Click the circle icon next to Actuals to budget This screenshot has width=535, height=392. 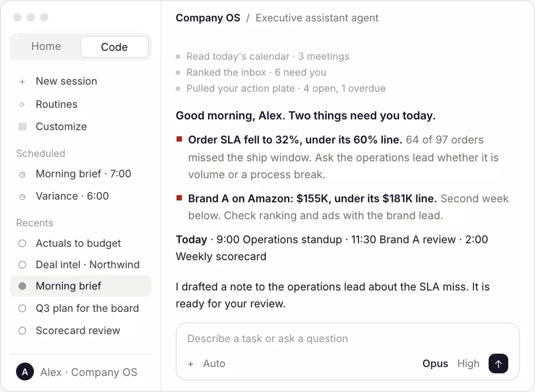tap(22, 243)
